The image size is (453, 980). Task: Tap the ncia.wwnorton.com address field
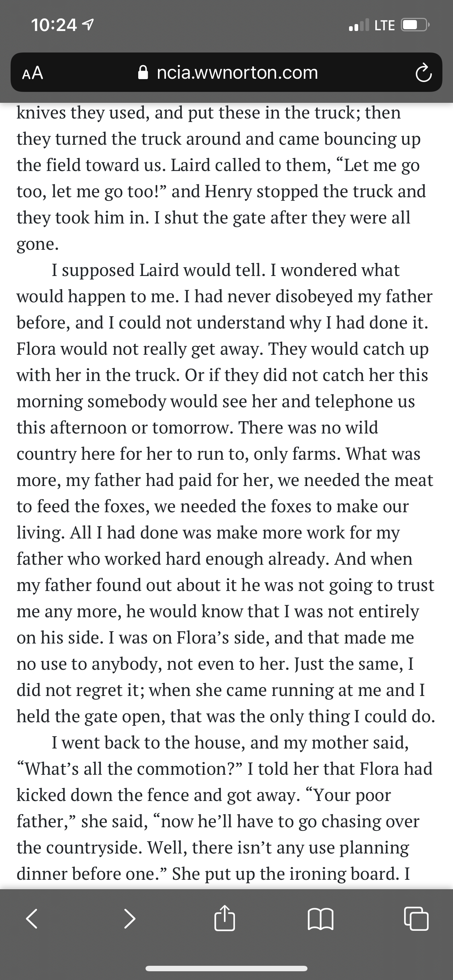coord(237,72)
